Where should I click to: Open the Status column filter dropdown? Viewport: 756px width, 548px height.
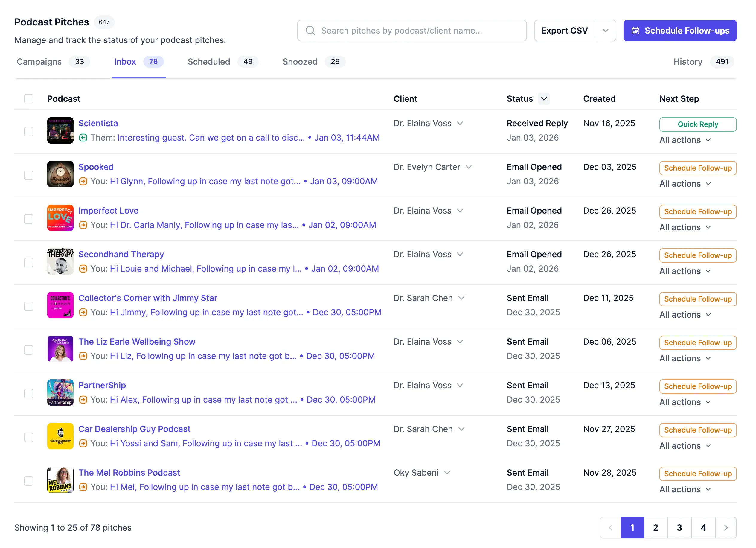(544, 99)
